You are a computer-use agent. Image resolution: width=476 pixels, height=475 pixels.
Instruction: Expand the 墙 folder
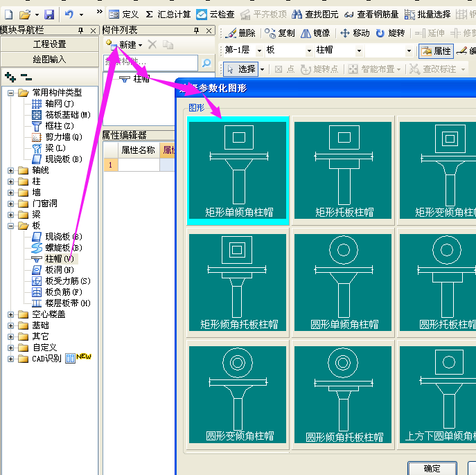[10, 192]
